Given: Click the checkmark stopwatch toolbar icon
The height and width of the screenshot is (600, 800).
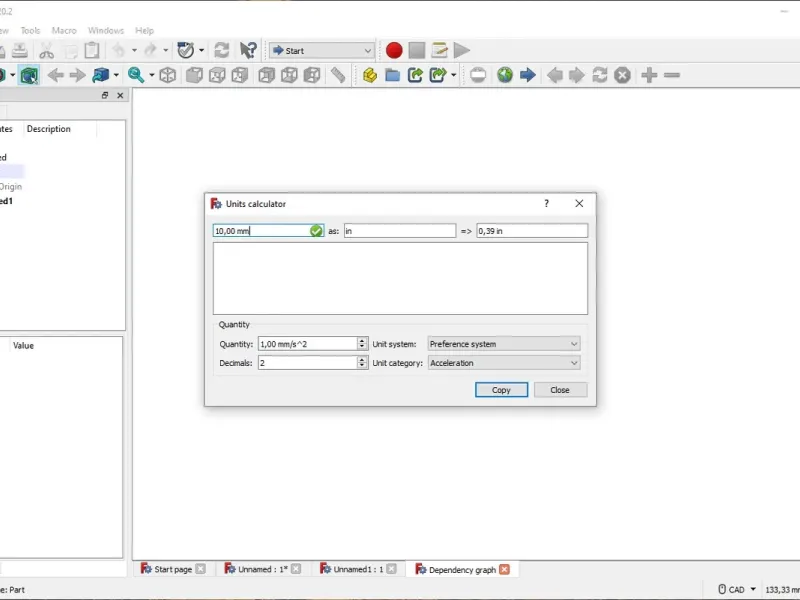Looking at the screenshot, I should click(x=185, y=51).
